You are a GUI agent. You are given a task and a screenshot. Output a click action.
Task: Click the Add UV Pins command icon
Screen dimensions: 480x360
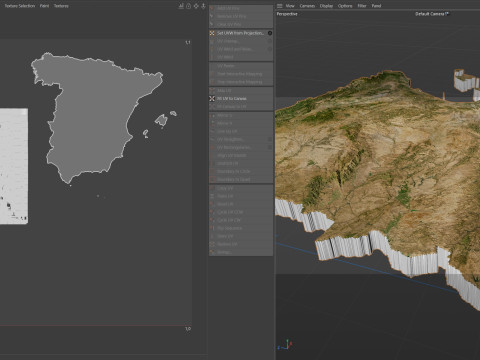[212, 8]
